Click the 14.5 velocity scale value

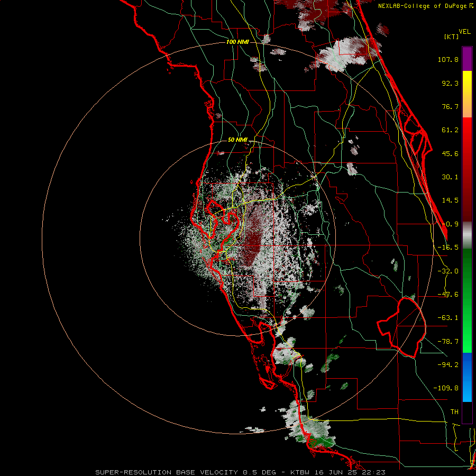pos(450,200)
